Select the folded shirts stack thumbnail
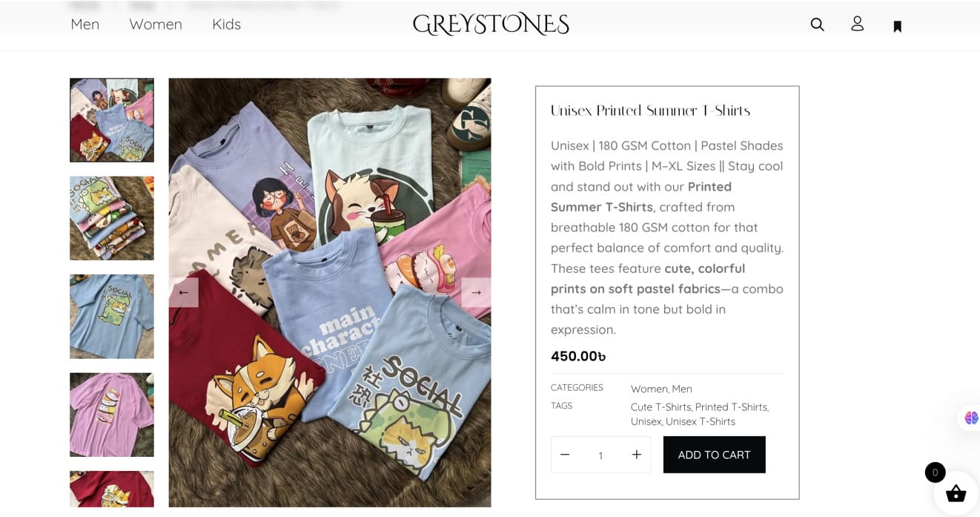 [x=112, y=218]
